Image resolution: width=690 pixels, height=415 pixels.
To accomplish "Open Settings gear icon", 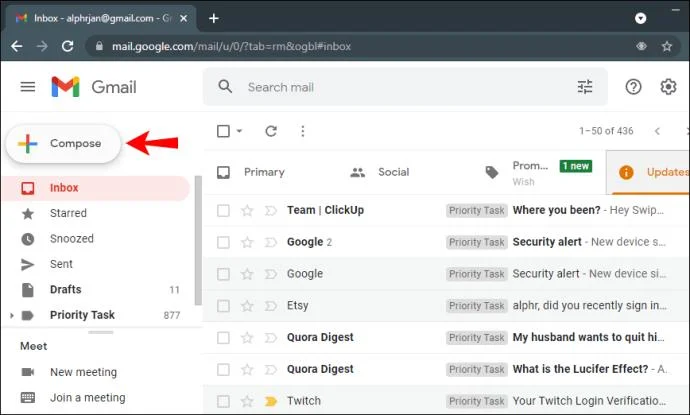I will (668, 87).
